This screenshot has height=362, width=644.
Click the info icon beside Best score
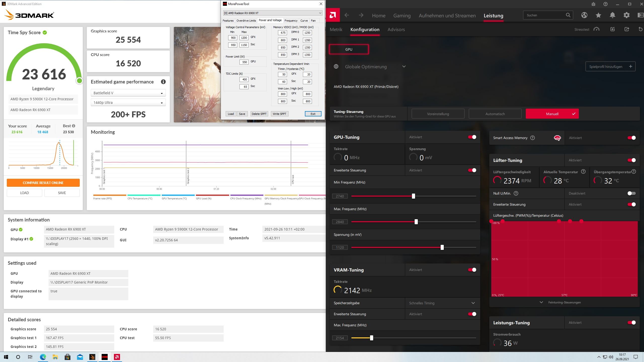click(x=73, y=126)
